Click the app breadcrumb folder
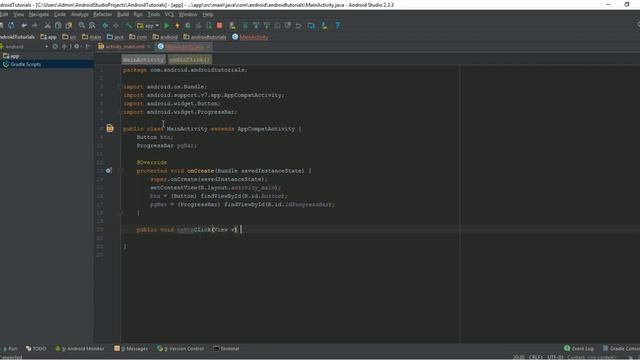This screenshot has height=360, width=640. point(49,37)
